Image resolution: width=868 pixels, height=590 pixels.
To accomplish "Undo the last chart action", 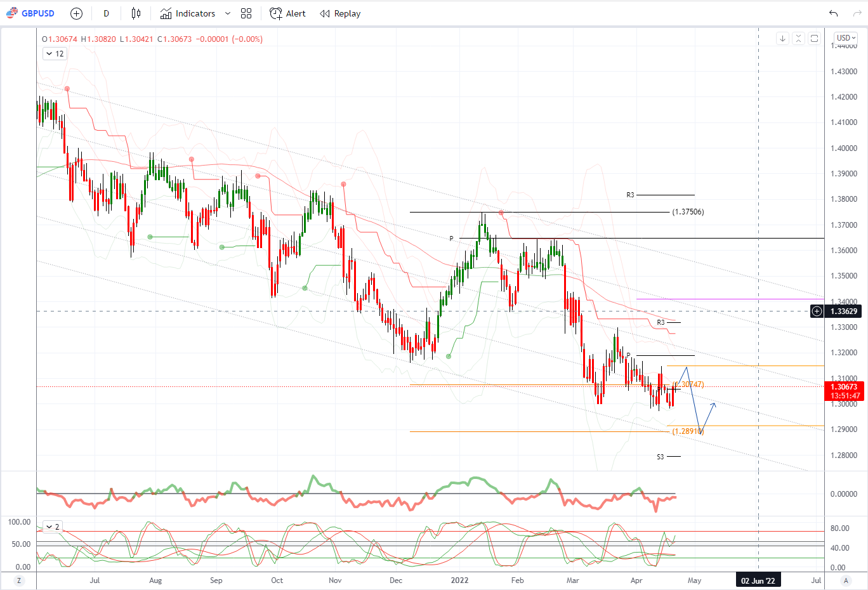I will [833, 13].
